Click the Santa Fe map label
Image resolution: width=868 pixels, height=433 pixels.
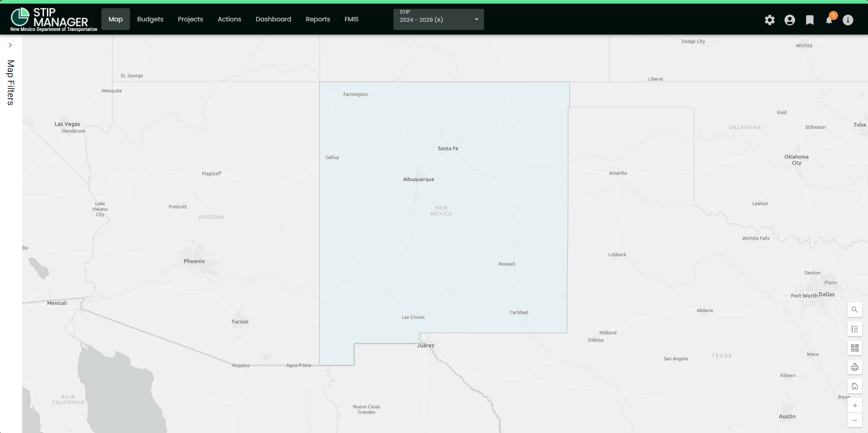tap(448, 148)
